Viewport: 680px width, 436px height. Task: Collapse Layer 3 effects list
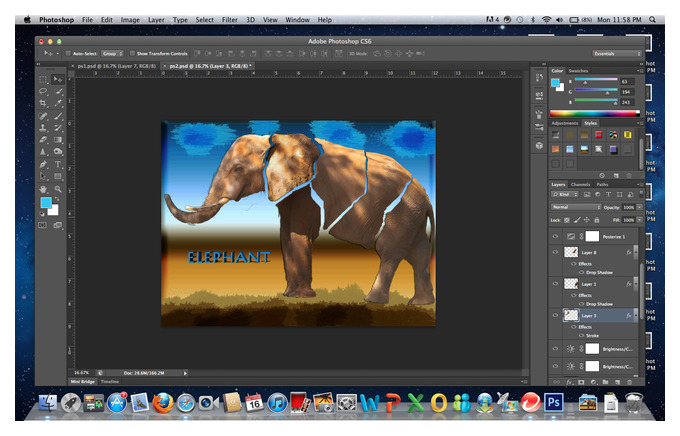click(x=636, y=315)
